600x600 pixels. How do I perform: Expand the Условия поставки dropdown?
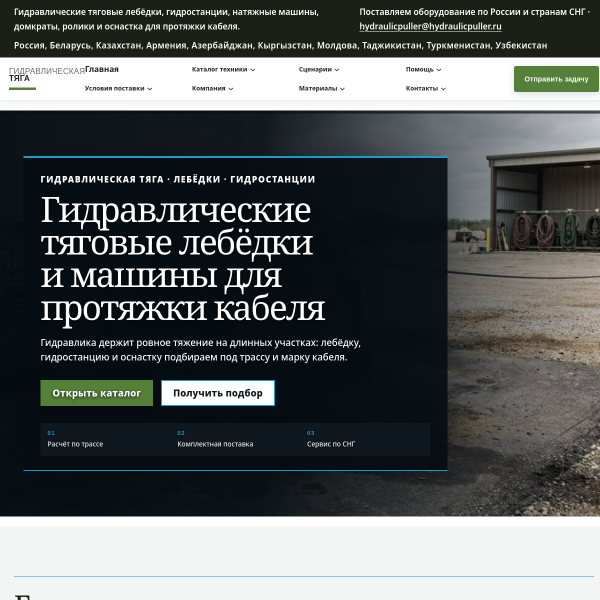(119, 88)
